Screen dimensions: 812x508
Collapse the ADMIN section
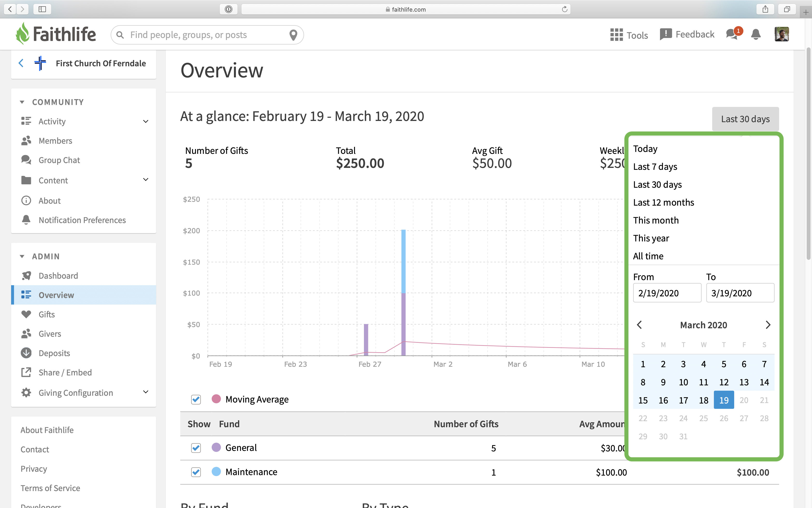pos(22,256)
